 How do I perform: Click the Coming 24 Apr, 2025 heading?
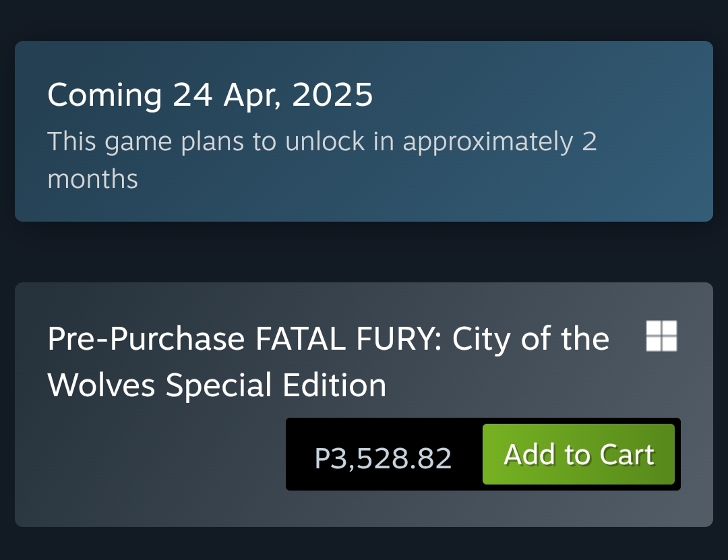(210, 96)
